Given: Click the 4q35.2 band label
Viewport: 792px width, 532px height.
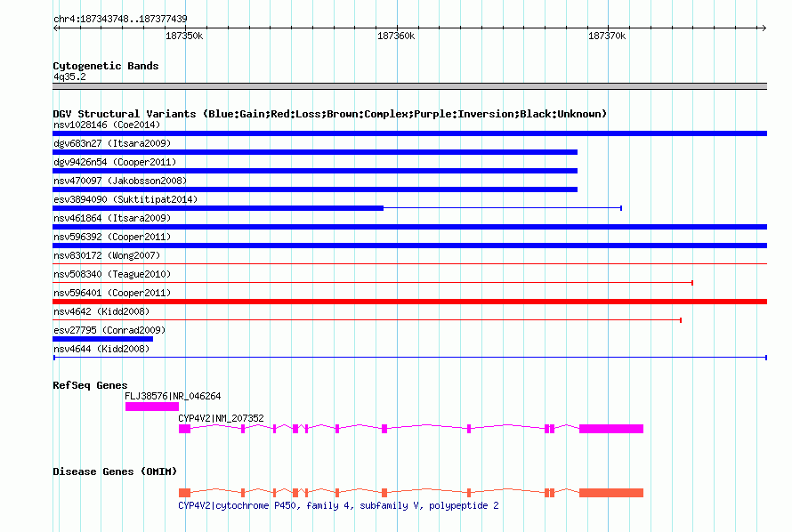Looking at the screenshot, I should click(69, 77).
